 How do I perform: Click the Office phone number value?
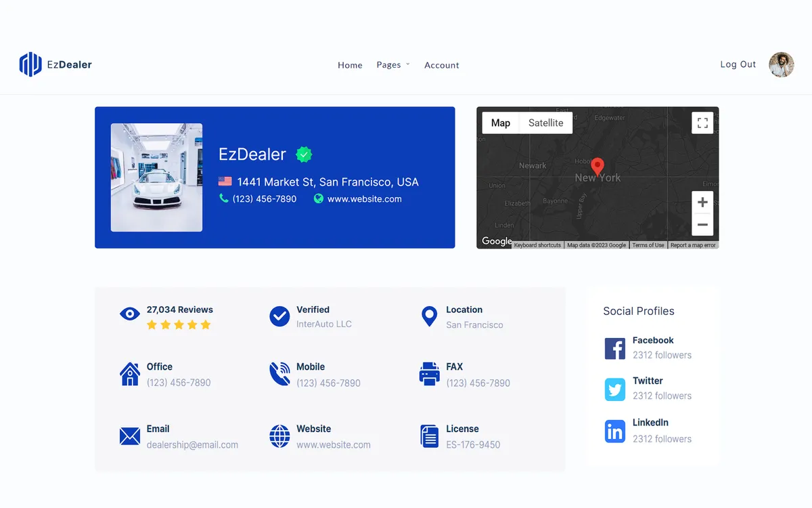(179, 383)
